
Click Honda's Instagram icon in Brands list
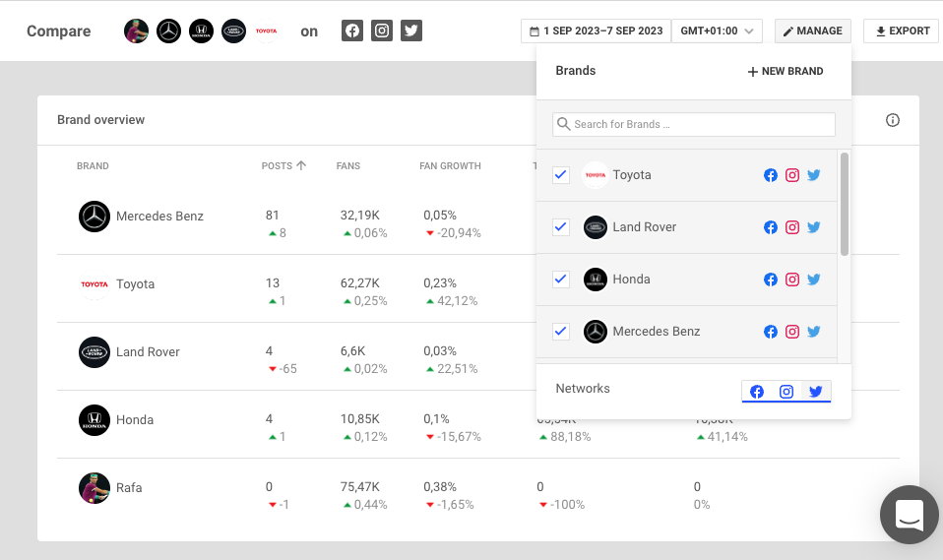792,280
